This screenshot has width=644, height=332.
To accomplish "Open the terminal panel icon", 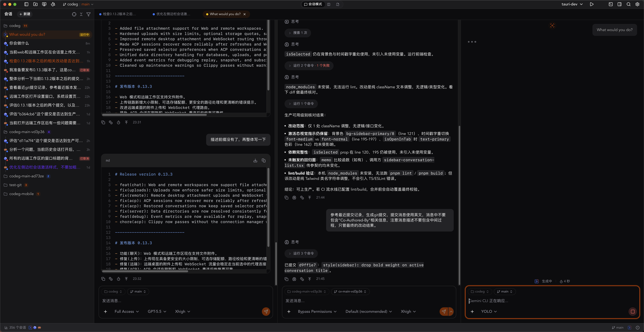I will [x=611, y=4].
